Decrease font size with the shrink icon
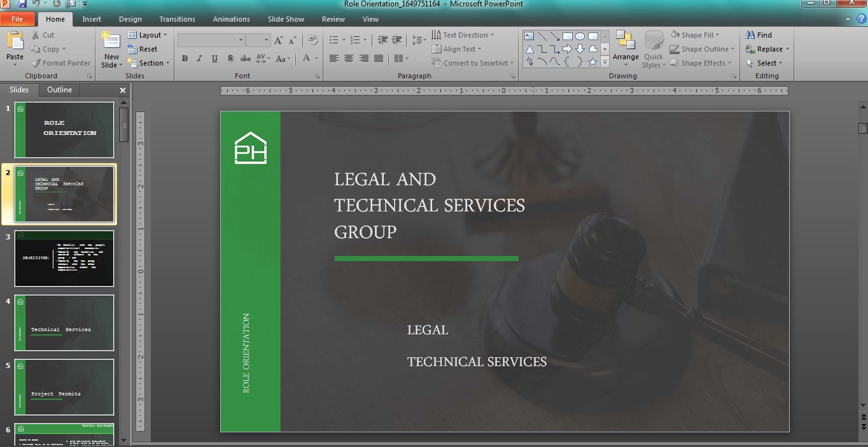868x447 pixels. click(x=292, y=40)
